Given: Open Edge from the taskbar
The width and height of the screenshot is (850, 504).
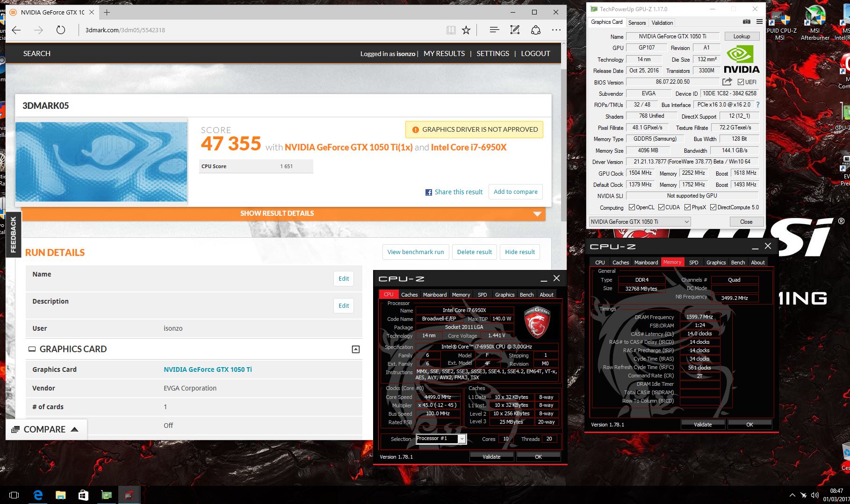Looking at the screenshot, I should [38, 495].
